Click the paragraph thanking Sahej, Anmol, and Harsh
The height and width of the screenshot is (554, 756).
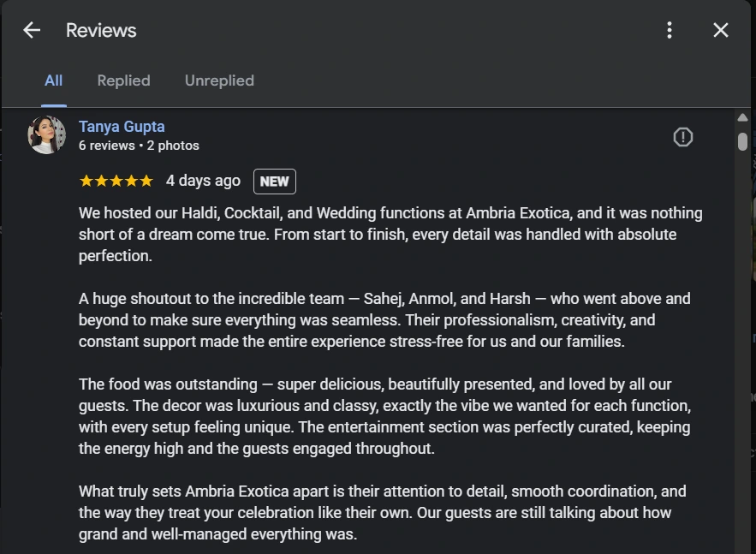(384, 319)
